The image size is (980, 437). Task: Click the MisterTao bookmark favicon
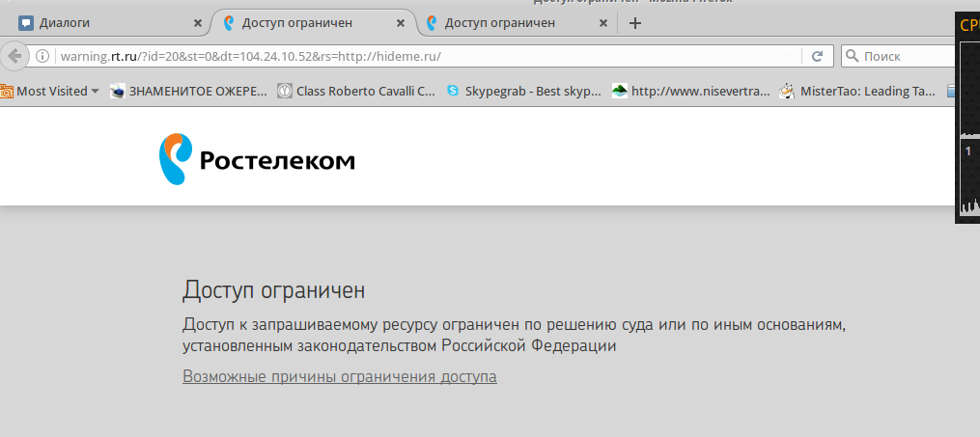787,91
